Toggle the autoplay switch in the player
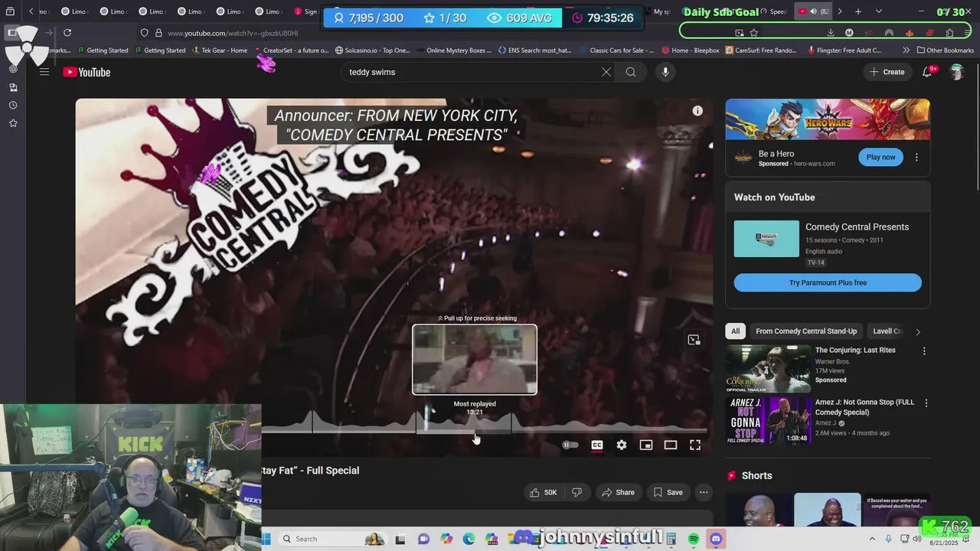Viewport: 980px width, 551px height. click(x=570, y=445)
